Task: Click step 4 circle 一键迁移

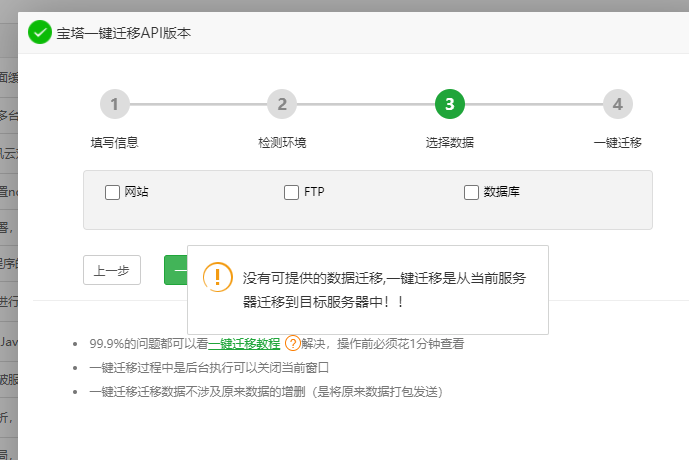Action: [617, 104]
